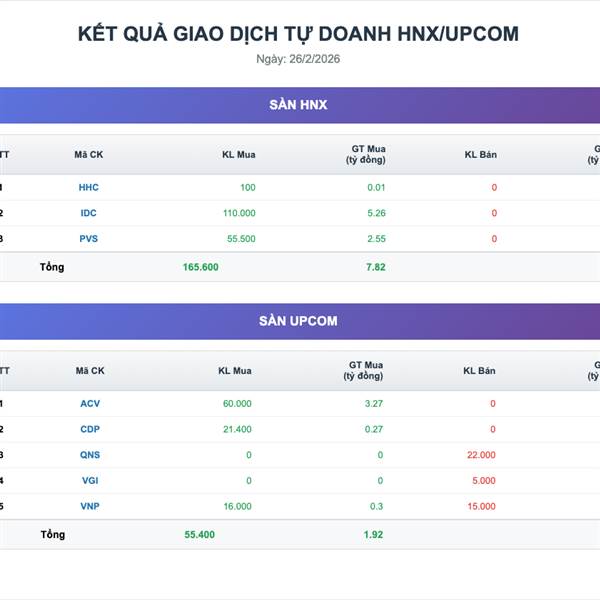Click the HNX total buy volume 165.600

[x=201, y=267]
